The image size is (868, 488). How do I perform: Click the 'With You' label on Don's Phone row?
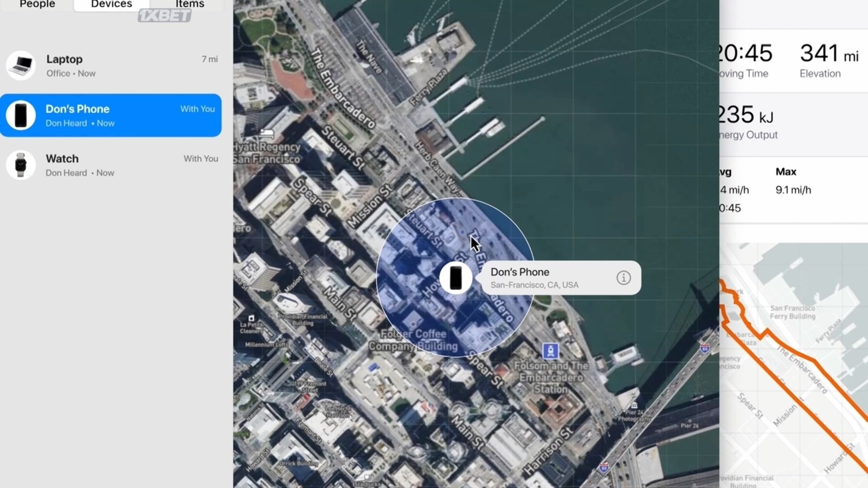coord(198,109)
